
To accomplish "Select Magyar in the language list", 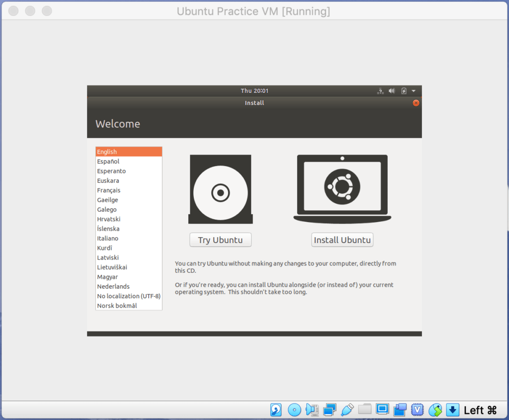I will point(129,277).
